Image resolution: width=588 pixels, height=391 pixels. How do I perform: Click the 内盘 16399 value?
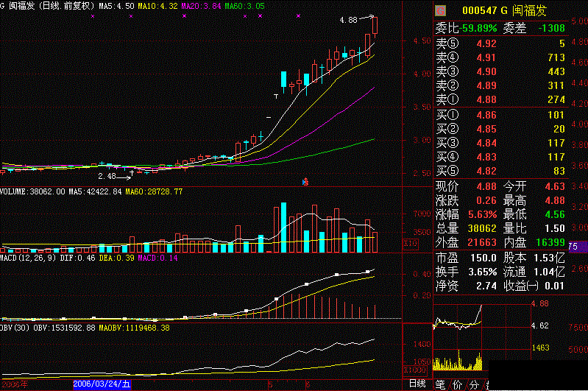point(550,242)
